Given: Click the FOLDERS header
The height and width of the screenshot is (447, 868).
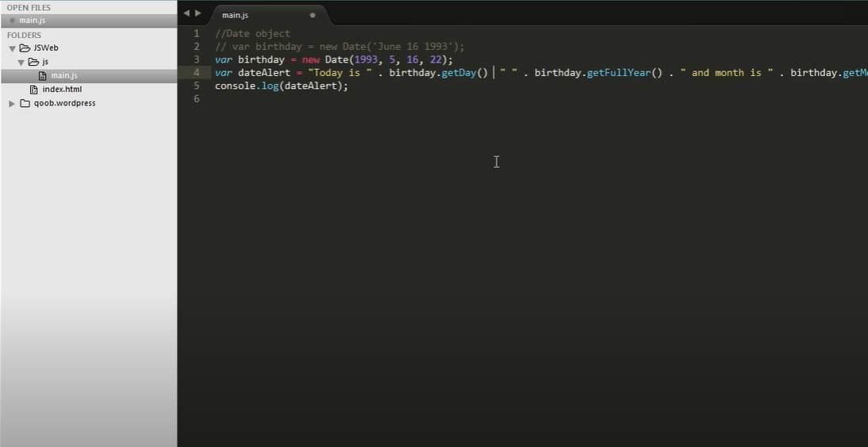Looking at the screenshot, I should tap(24, 36).
